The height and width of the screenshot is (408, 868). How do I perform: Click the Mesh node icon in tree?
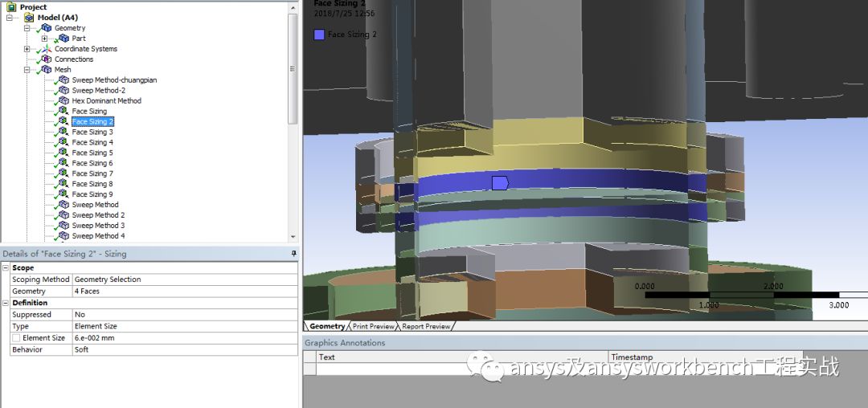(x=46, y=70)
